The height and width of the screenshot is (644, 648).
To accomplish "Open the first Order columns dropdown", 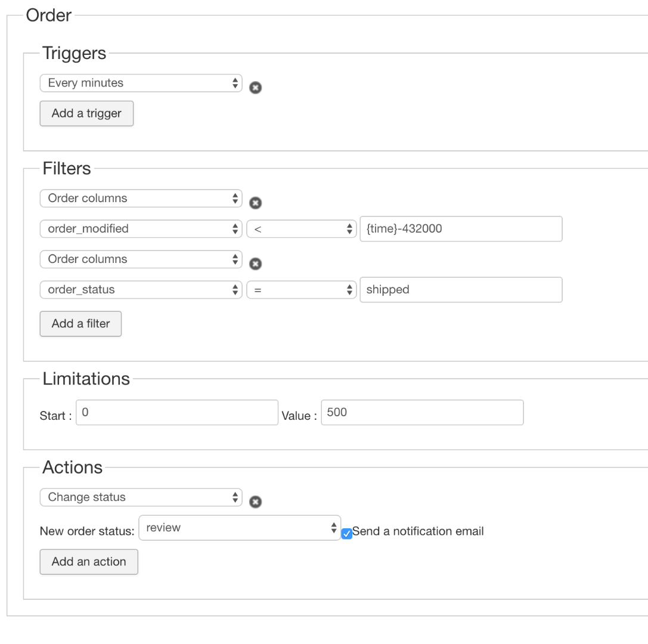I will (x=141, y=199).
